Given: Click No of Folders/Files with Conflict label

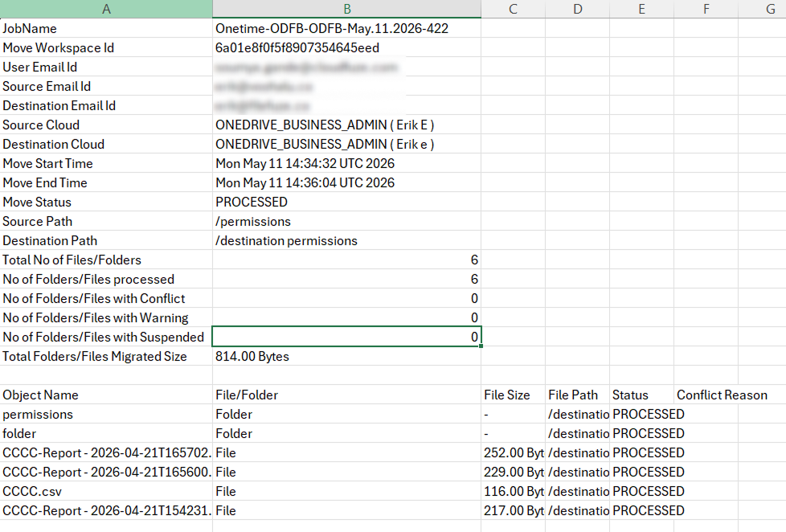Looking at the screenshot, I should point(94,298).
